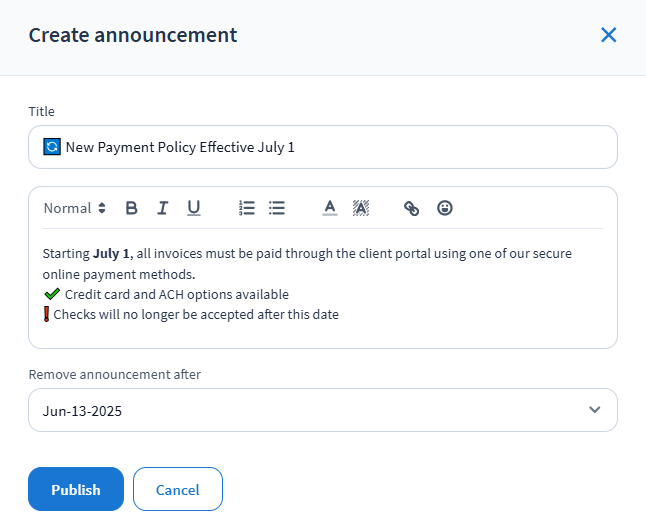This screenshot has height=528, width=646.
Task: Close the Create announcement dialog
Action: (x=608, y=35)
